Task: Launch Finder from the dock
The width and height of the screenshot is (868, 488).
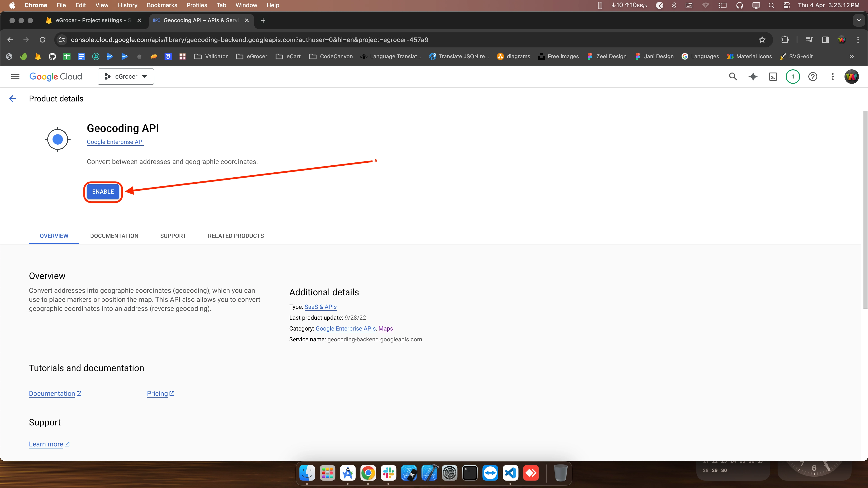Action: click(x=307, y=473)
